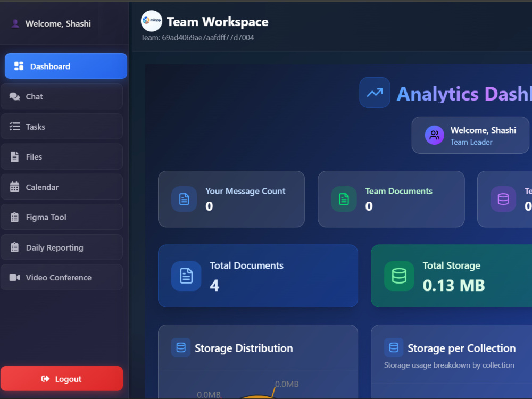Click the Analytics trending-up chart icon

click(375, 93)
